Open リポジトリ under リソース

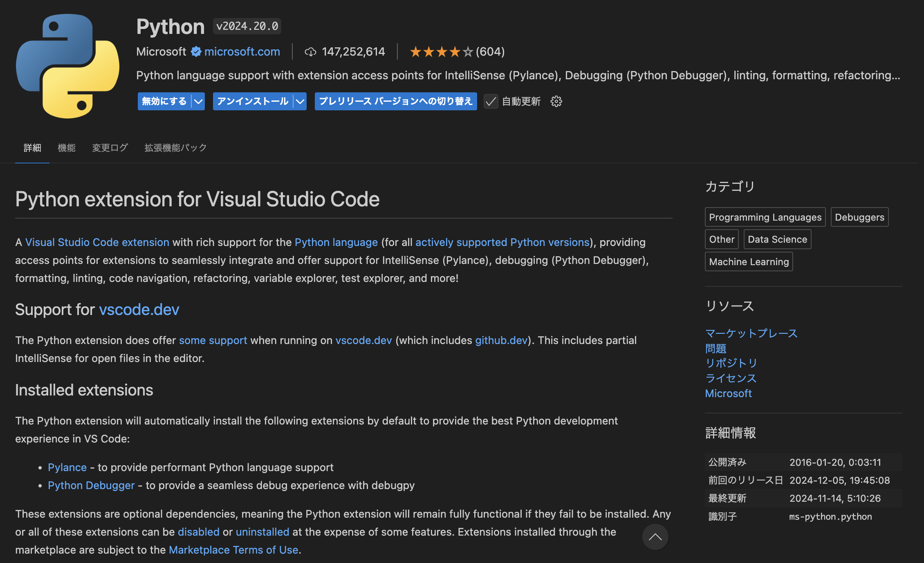click(x=731, y=363)
